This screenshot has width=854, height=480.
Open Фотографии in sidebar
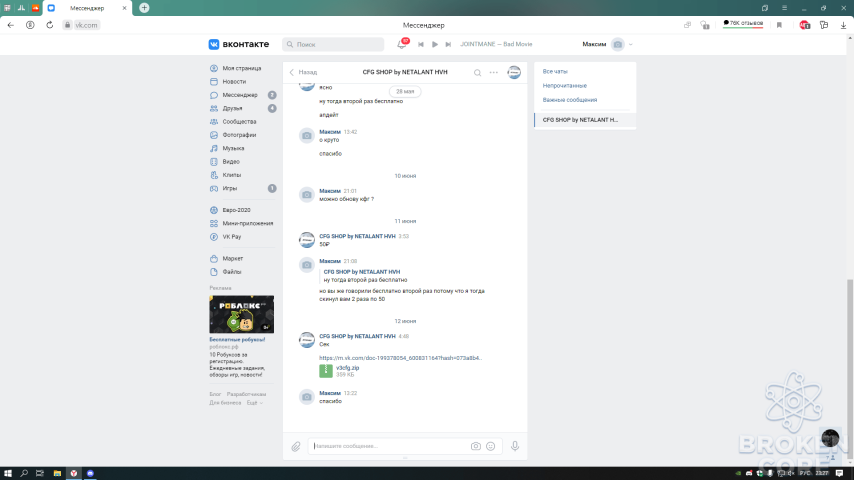click(239, 135)
